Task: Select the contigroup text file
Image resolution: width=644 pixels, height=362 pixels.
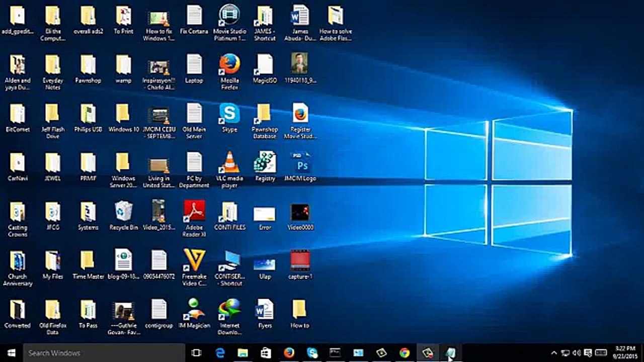Action: 159,314
